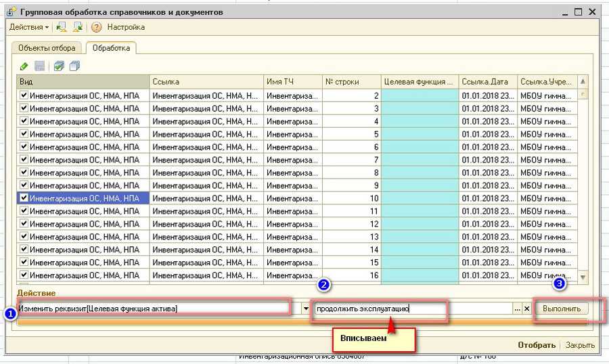Open the Настройка menu item
The image size is (609, 364).
pyautogui.click(x=126, y=27)
